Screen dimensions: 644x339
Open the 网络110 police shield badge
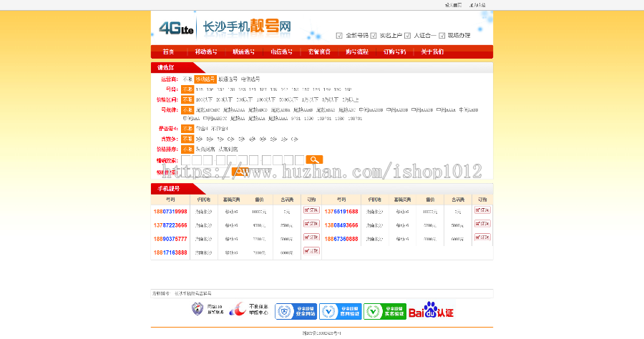(x=208, y=309)
